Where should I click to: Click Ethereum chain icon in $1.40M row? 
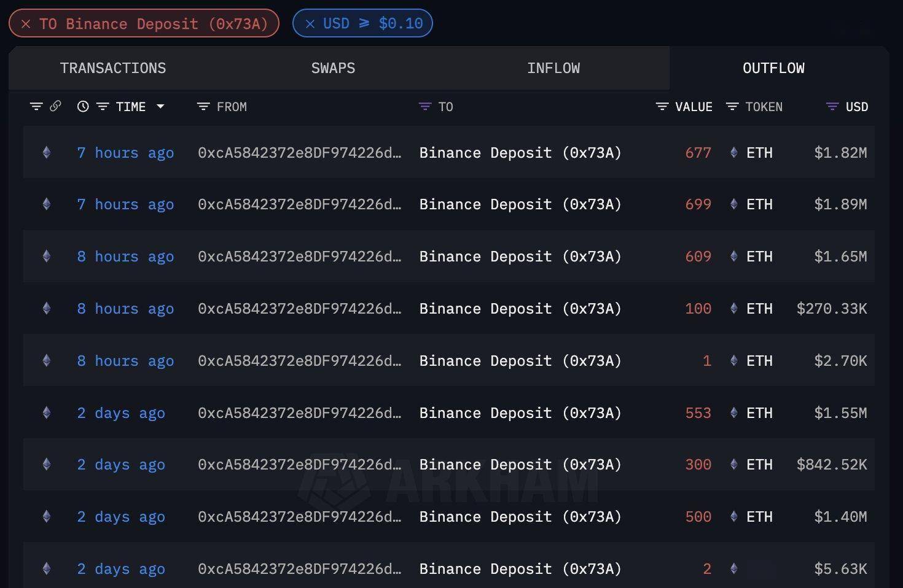tap(46, 516)
